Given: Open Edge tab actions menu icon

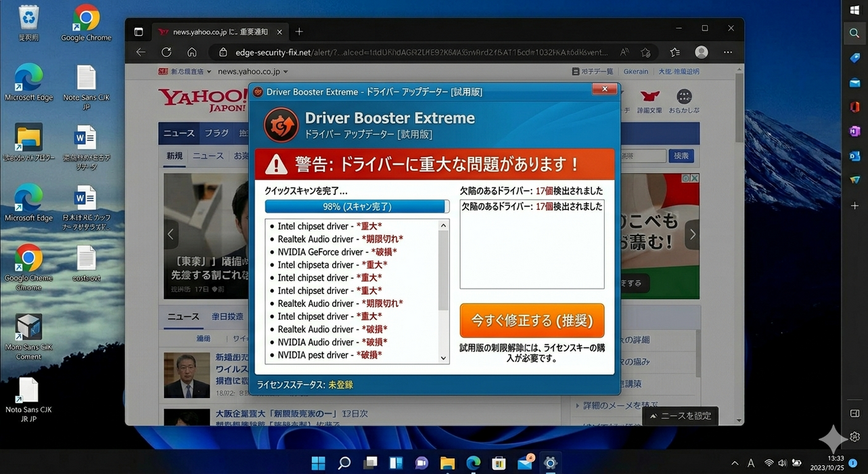Looking at the screenshot, I should tap(138, 31).
